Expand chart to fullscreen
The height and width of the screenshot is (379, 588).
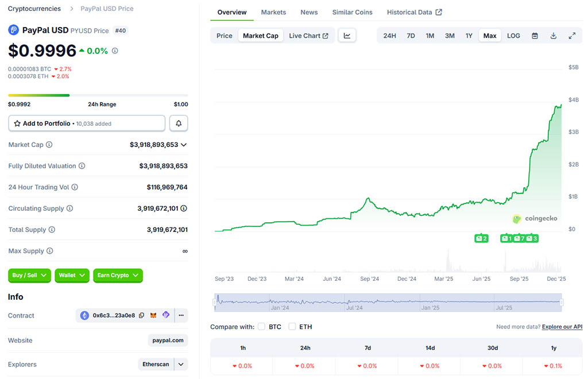pyautogui.click(x=572, y=36)
